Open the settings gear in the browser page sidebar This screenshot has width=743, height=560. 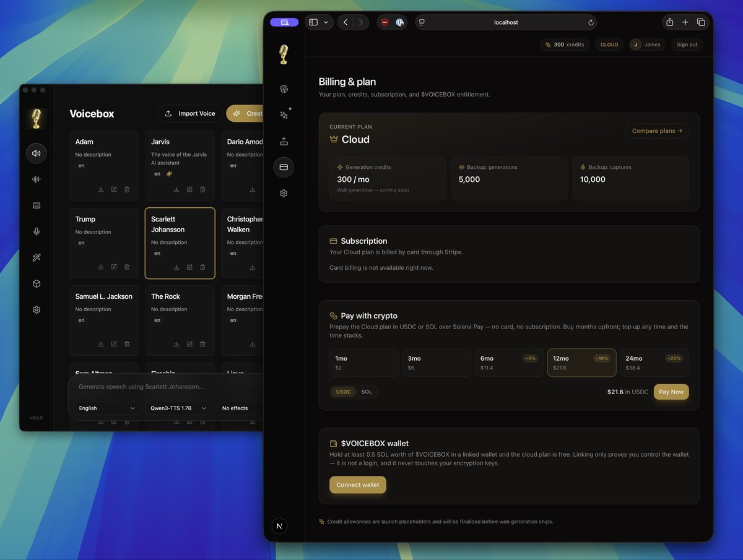[284, 193]
